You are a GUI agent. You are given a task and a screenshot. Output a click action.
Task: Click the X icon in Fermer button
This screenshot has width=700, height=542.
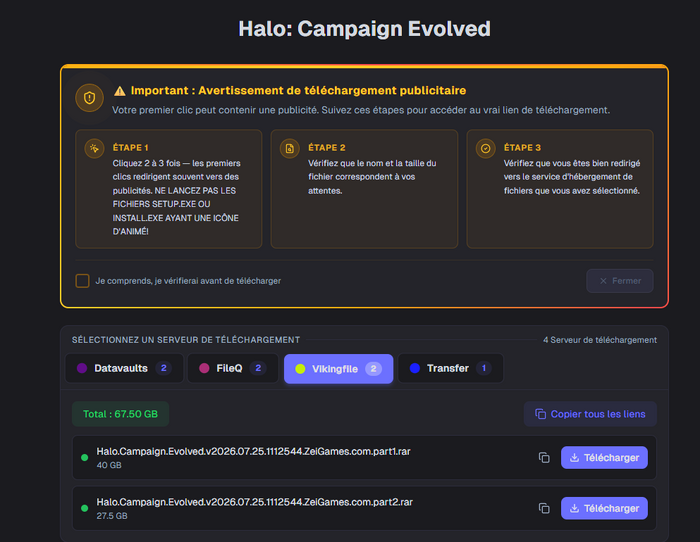(x=603, y=281)
